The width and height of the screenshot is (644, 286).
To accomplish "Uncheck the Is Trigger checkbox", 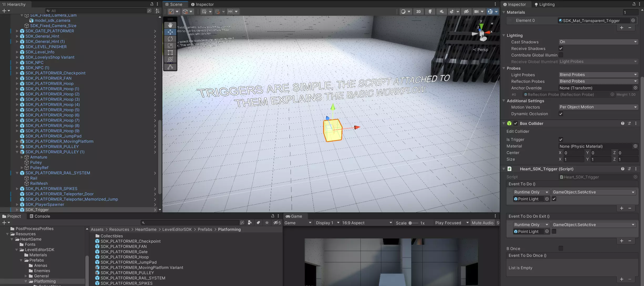I will click(x=561, y=140).
